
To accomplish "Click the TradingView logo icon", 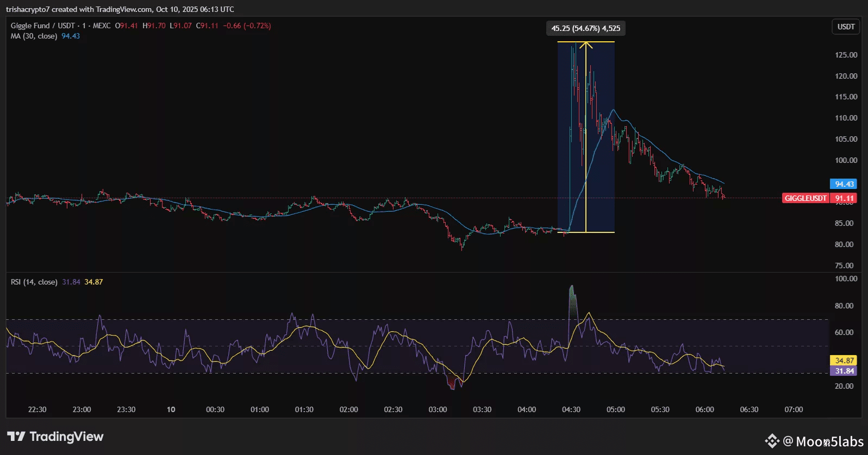I will pyautogui.click(x=16, y=437).
